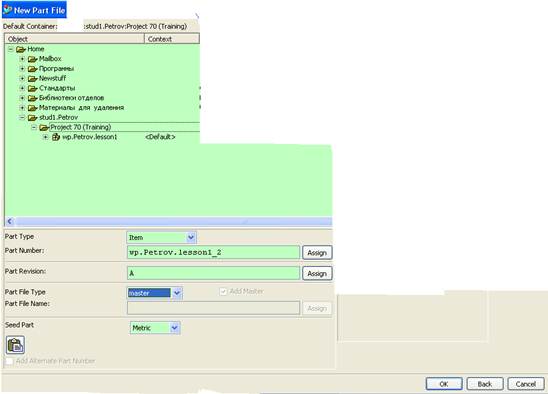Click the Библиотеки отделов folder icon
The image size is (548, 394).
[x=33, y=98]
